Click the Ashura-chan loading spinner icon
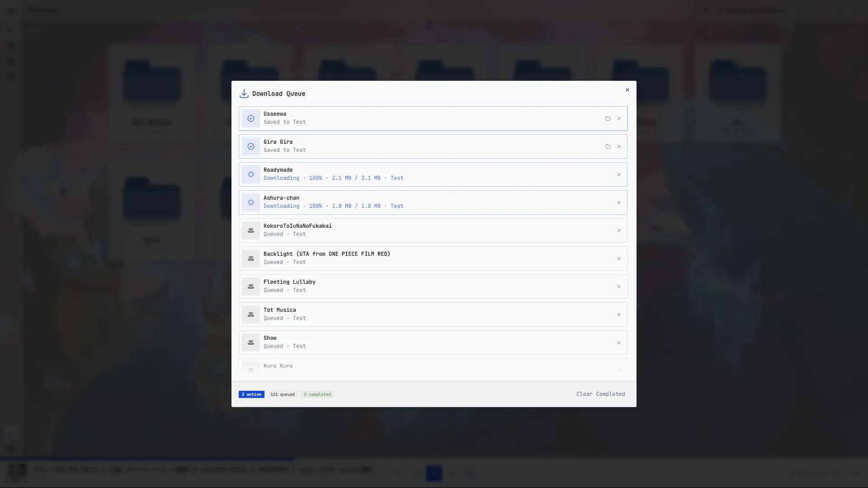 [x=251, y=202]
